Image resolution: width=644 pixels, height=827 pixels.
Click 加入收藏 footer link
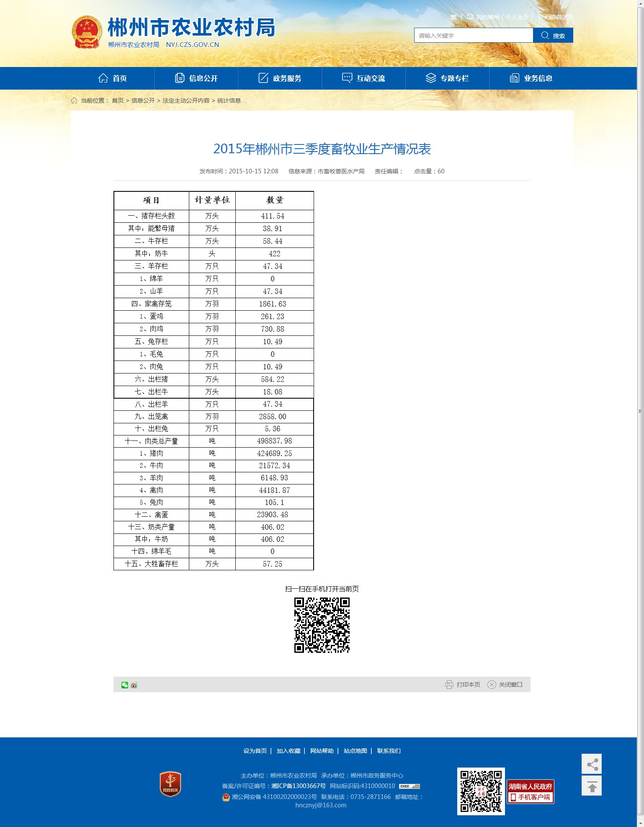click(x=289, y=751)
